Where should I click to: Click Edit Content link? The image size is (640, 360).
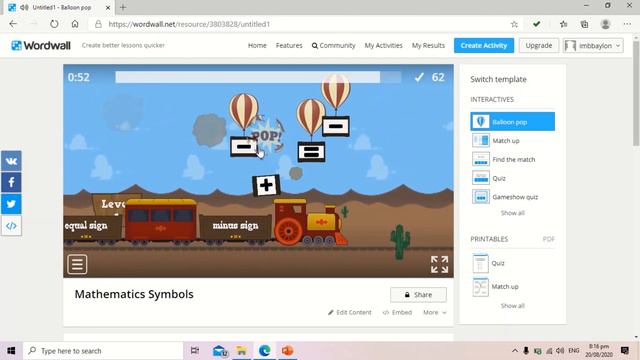tap(350, 312)
